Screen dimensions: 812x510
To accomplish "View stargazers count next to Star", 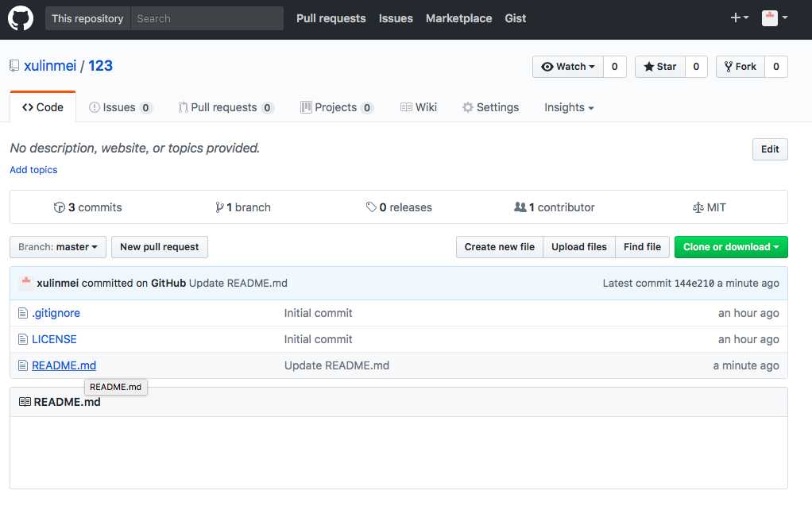I will point(696,66).
